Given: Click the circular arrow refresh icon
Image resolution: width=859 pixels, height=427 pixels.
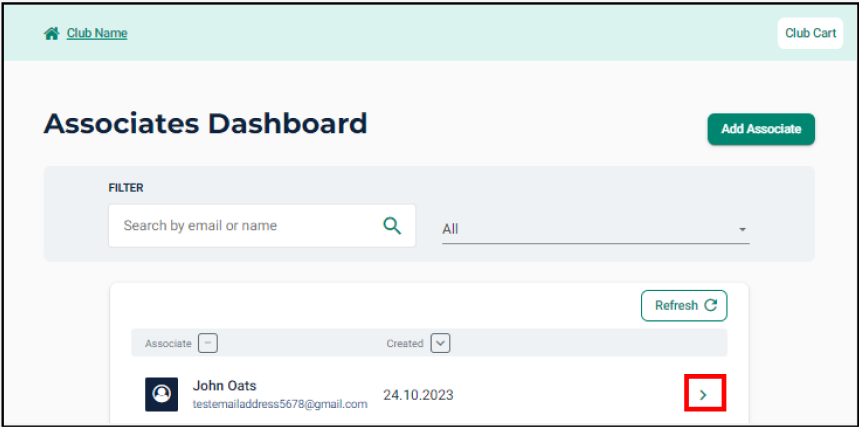Looking at the screenshot, I should tap(711, 306).
